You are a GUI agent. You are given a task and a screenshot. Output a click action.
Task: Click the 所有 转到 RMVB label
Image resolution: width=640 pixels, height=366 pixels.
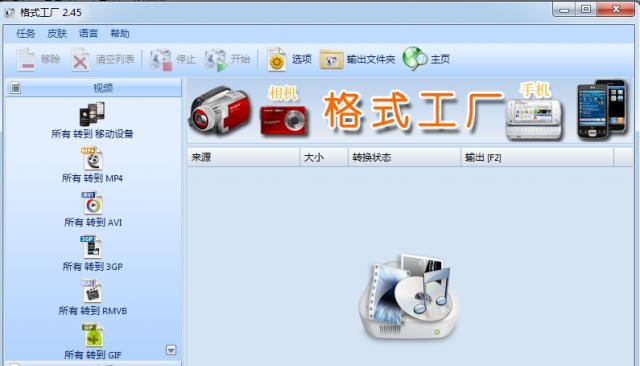pyautogui.click(x=93, y=311)
